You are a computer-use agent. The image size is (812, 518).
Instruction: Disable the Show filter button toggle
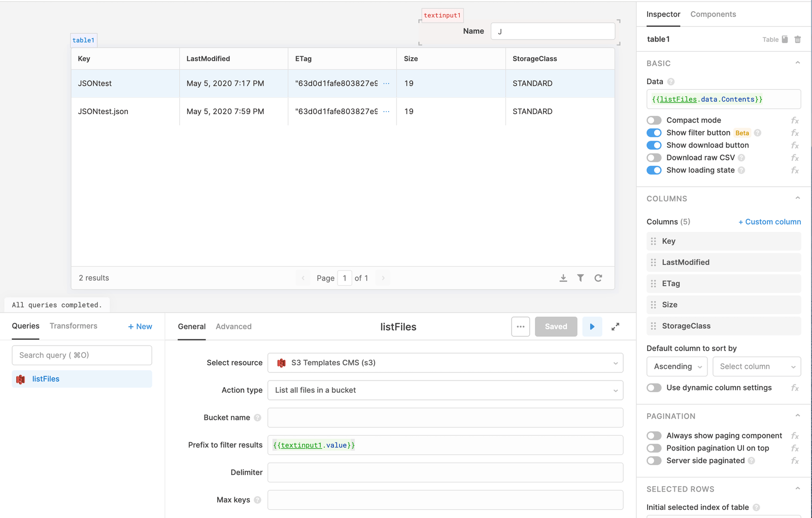[x=654, y=132]
